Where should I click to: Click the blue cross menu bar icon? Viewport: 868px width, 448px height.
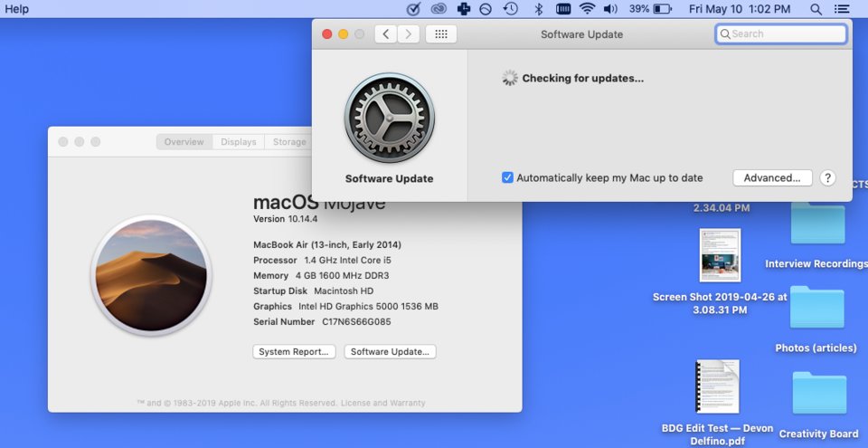click(463, 9)
